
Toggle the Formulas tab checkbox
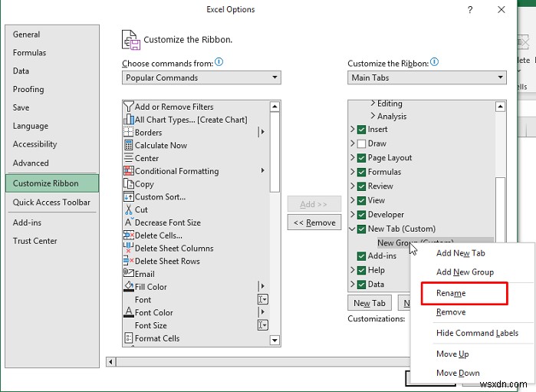tap(361, 172)
